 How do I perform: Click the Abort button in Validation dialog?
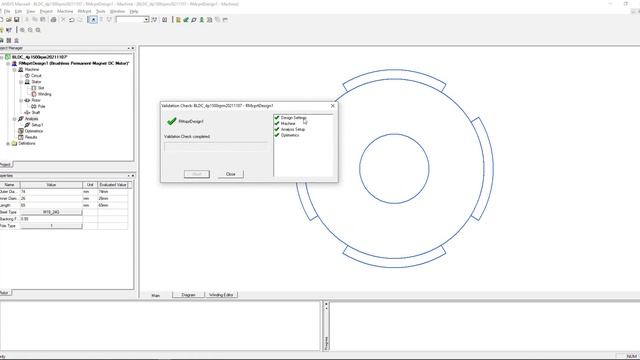pos(197,174)
